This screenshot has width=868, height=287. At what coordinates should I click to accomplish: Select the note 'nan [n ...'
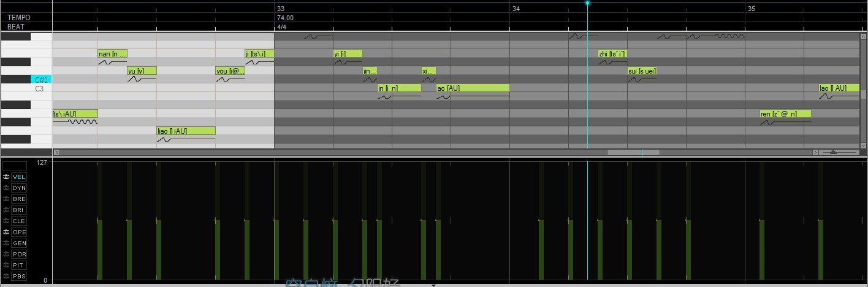[113, 54]
